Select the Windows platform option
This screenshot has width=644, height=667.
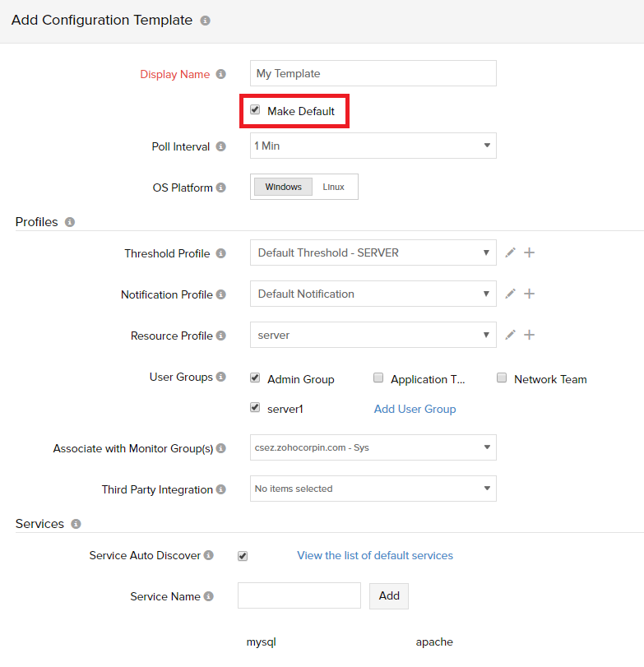(282, 187)
